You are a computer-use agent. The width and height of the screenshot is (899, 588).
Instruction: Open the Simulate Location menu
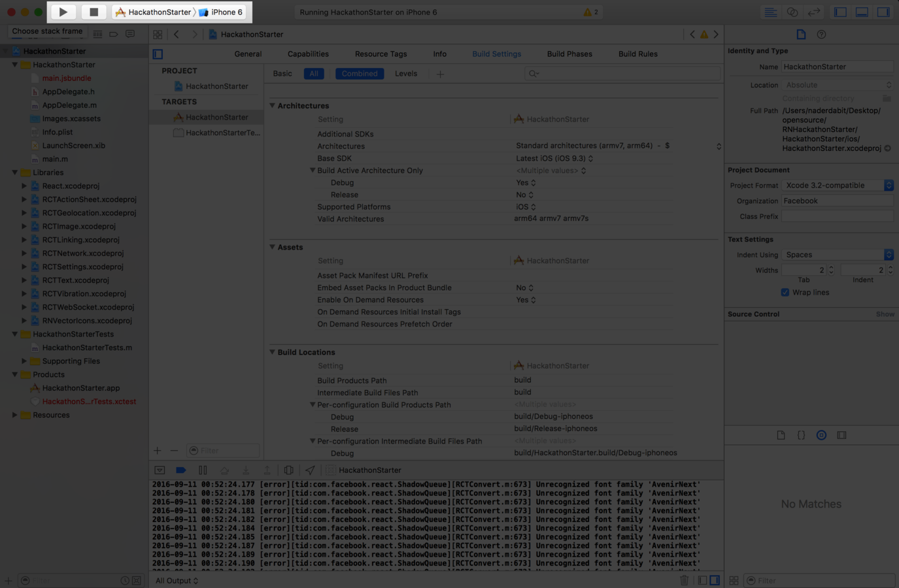(x=310, y=470)
